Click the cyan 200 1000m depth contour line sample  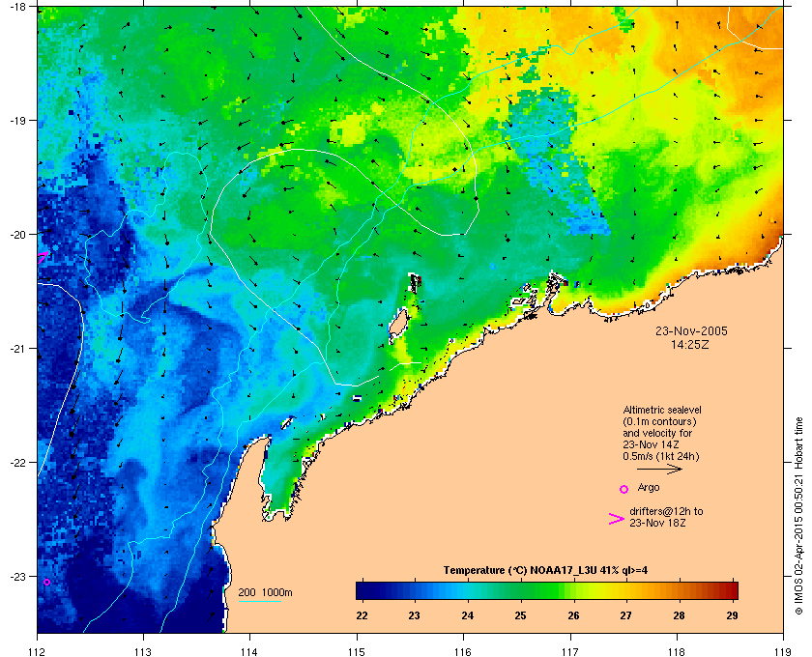(x=259, y=601)
